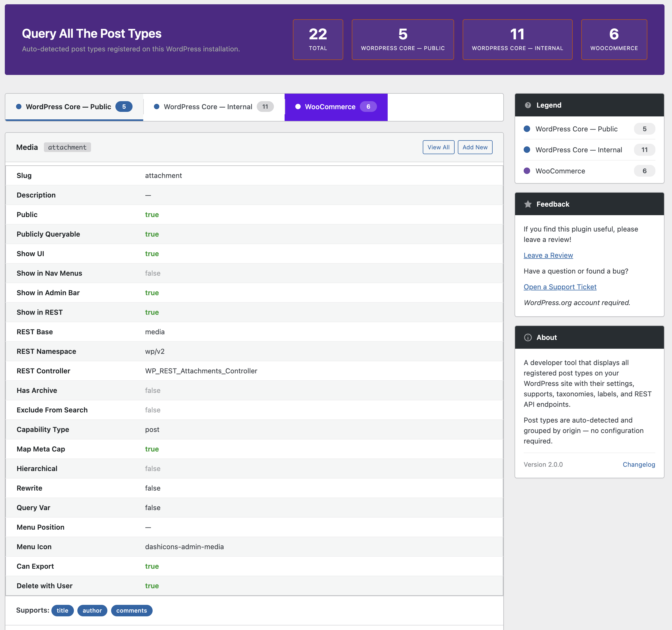The height and width of the screenshot is (630, 672).
Task: Click the View All button
Action: [x=438, y=147]
